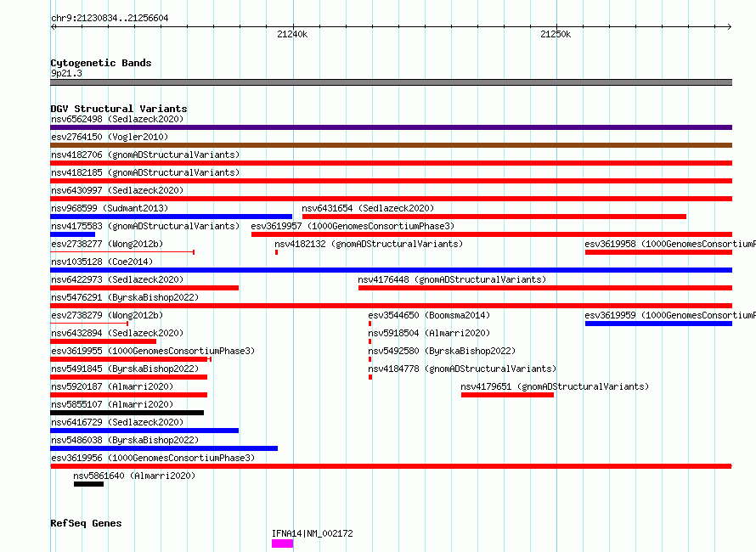Select the red nsv4176448 variant bar
The width and height of the screenshot is (756, 552).
tap(545, 288)
